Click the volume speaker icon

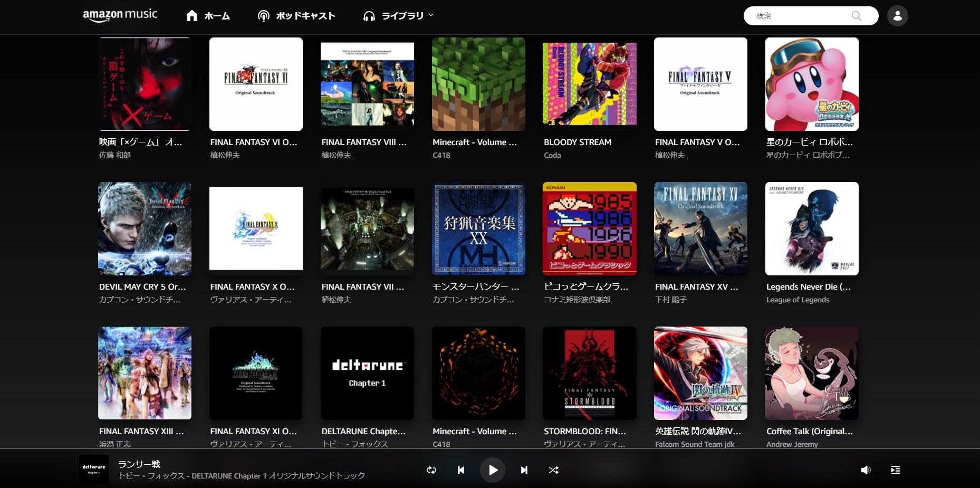tap(866, 470)
